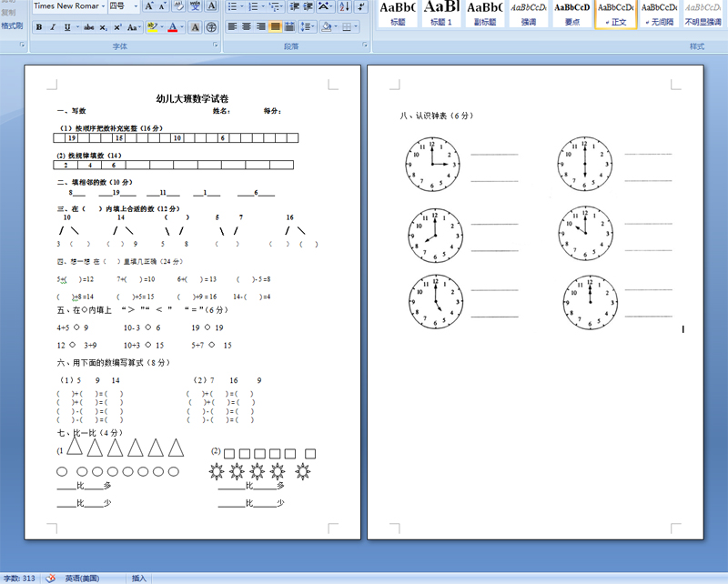Toggle Italic formatting
728x584 pixels.
(x=53, y=27)
